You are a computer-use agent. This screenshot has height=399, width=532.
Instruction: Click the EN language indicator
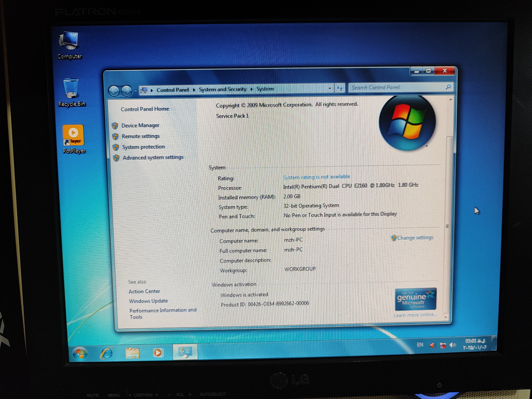(420, 345)
